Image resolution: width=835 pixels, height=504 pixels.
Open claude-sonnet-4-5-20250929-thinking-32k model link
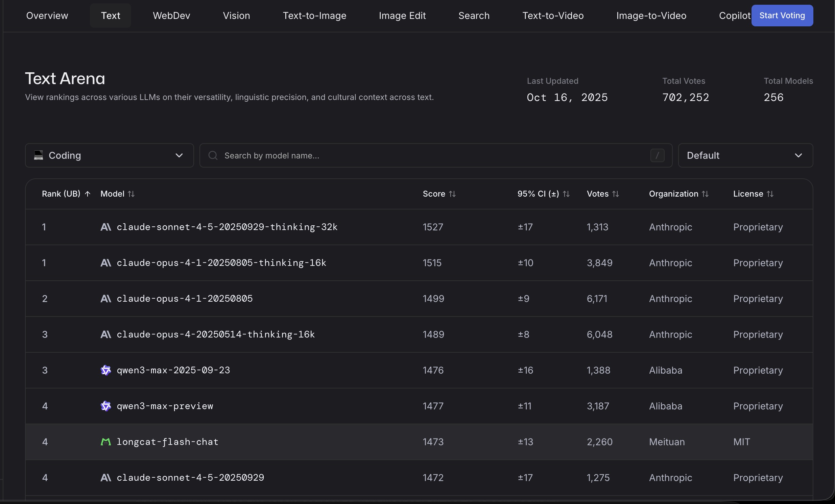(x=227, y=227)
